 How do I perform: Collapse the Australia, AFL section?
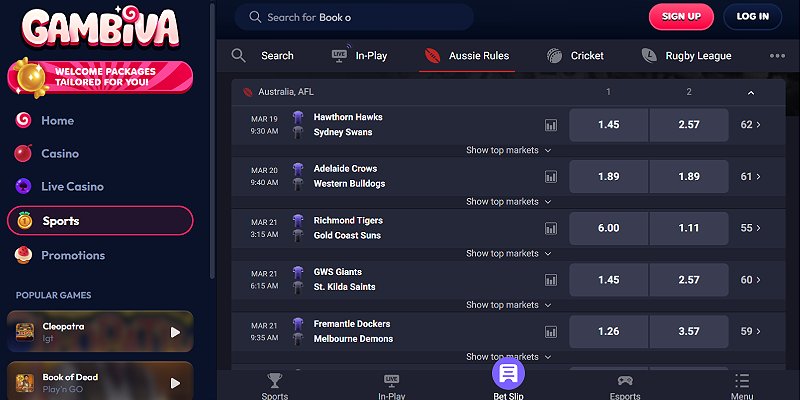click(x=751, y=93)
